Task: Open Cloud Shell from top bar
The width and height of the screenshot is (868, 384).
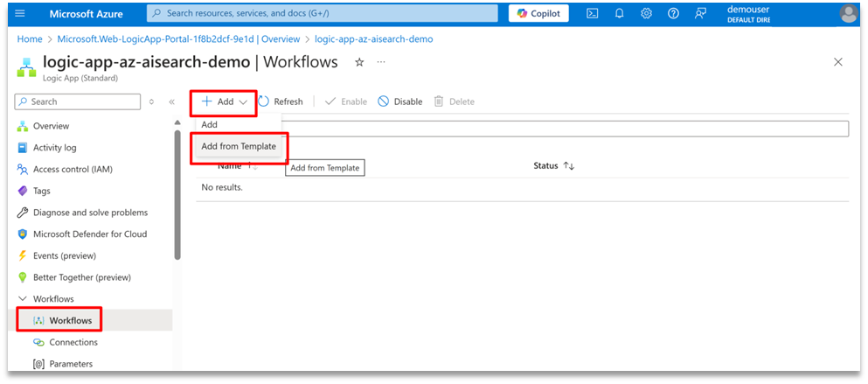Action: 593,14
